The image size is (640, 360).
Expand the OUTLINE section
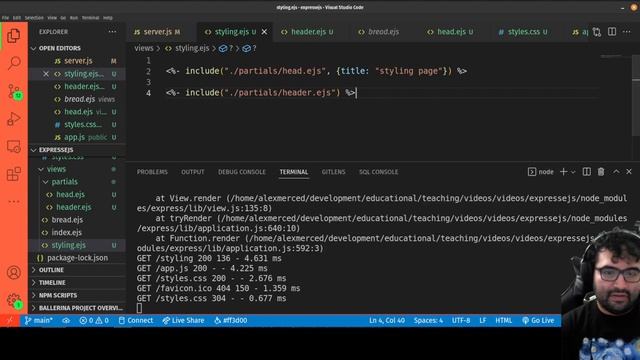(78, 270)
